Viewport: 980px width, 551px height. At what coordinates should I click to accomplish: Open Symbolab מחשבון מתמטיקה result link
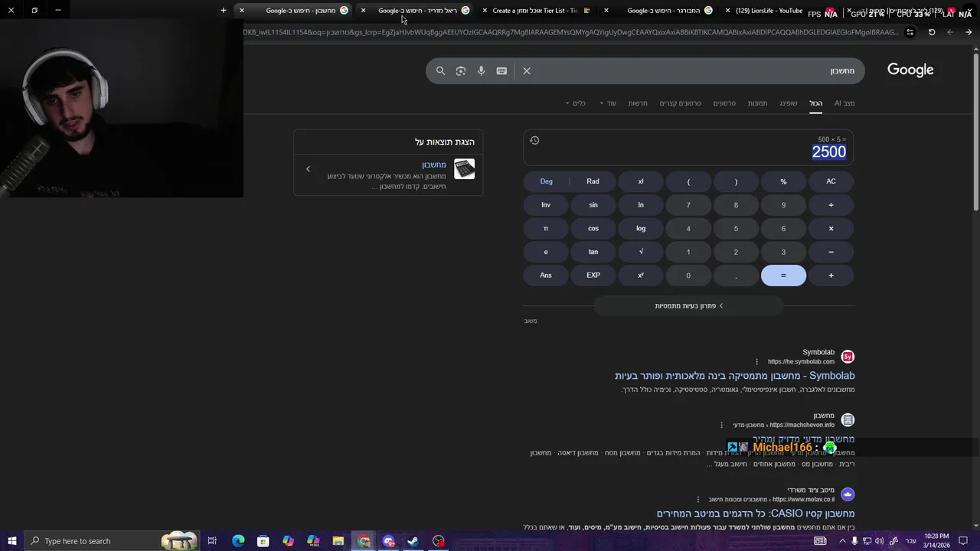(x=734, y=376)
